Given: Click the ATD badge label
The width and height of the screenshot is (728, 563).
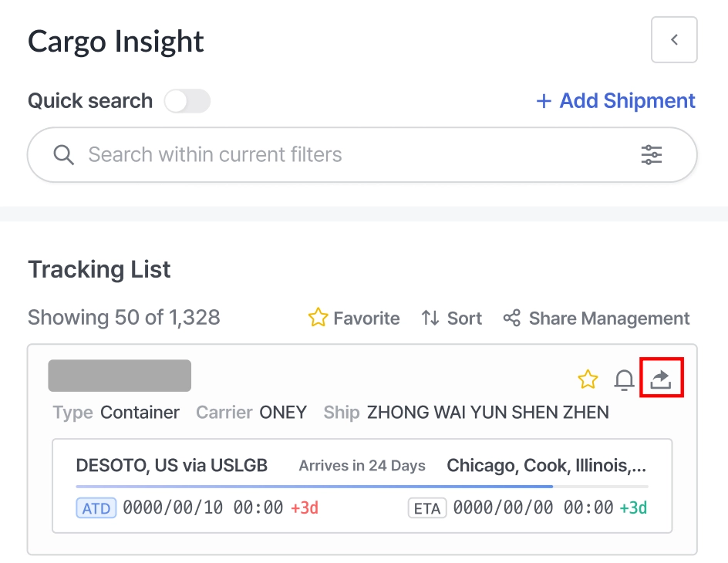Looking at the screenshot, I should click(96, 508).
